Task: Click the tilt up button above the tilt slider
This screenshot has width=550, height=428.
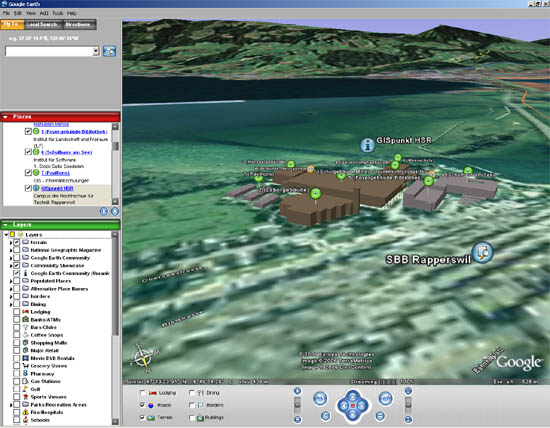Action: pos(408,391)
